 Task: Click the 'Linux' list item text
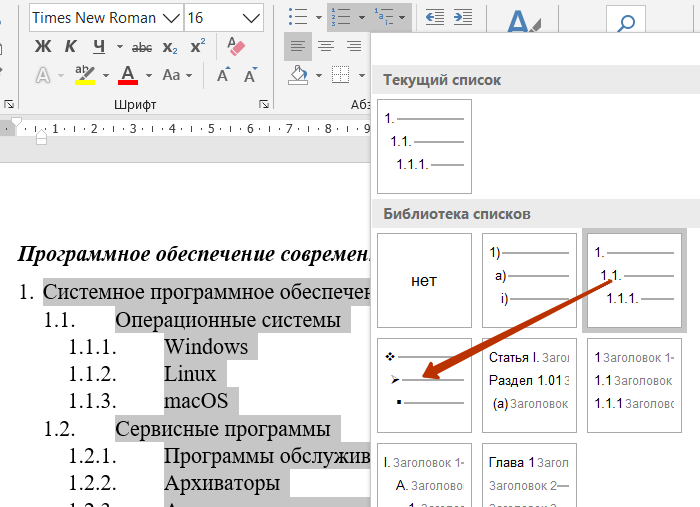[190, 374]
